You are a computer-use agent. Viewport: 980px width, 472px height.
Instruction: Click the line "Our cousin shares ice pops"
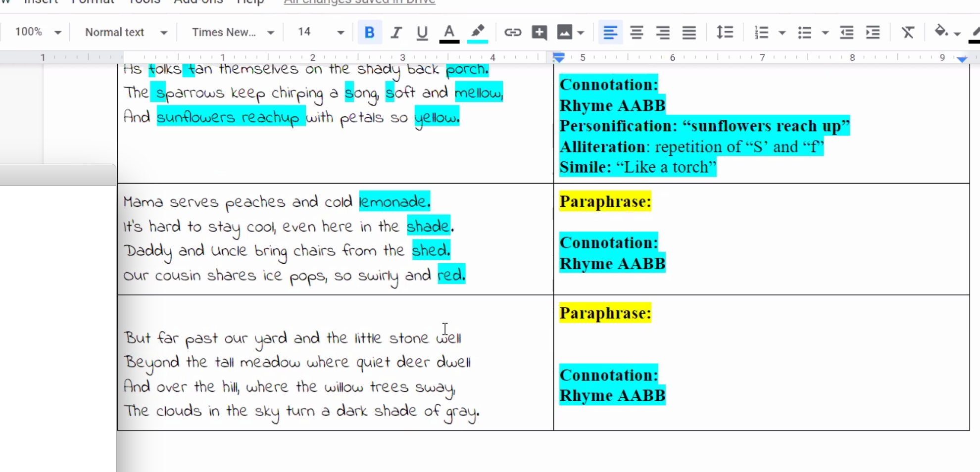click(294, 275)
